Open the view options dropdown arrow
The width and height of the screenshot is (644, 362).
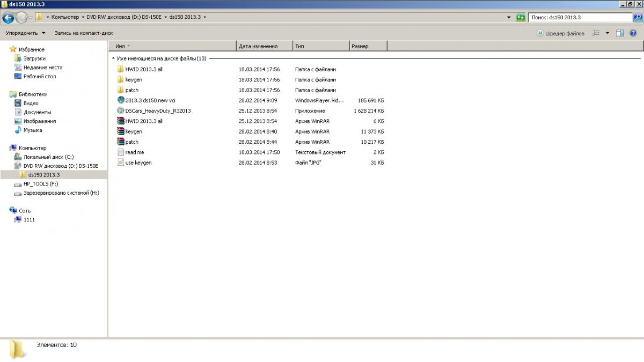point(608,33)
